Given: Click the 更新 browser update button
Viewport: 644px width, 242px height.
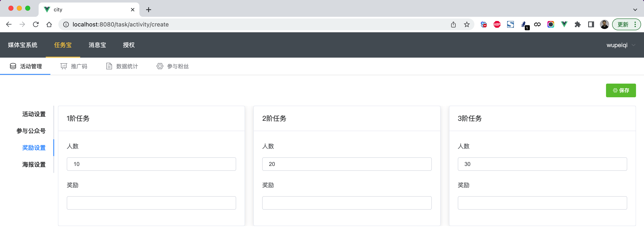Looking at the screenshot, I should [623, 24].
